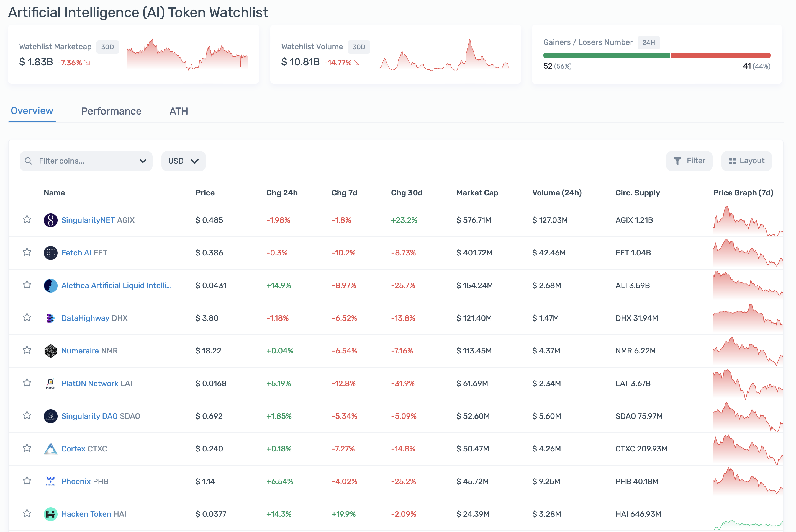
Task: Click the grid icon on Layout
Action: point(733,161)
